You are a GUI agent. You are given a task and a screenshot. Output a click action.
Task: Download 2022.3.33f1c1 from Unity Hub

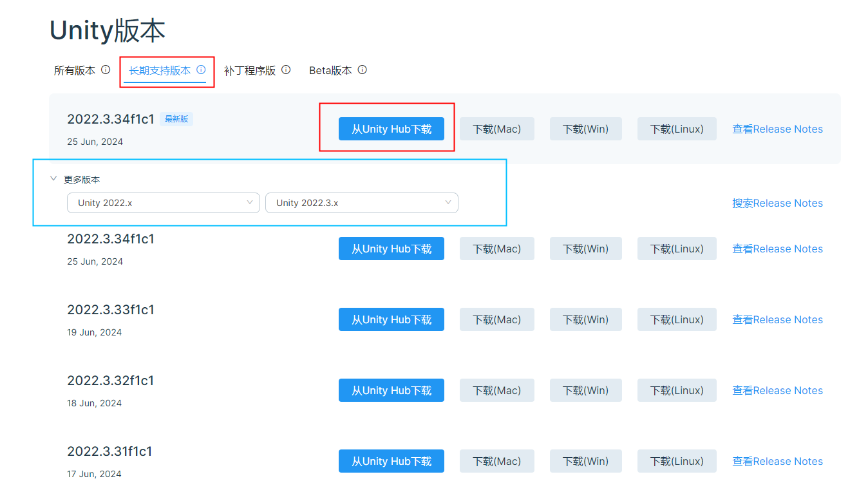pyautogui.click(x=392, y=319)
